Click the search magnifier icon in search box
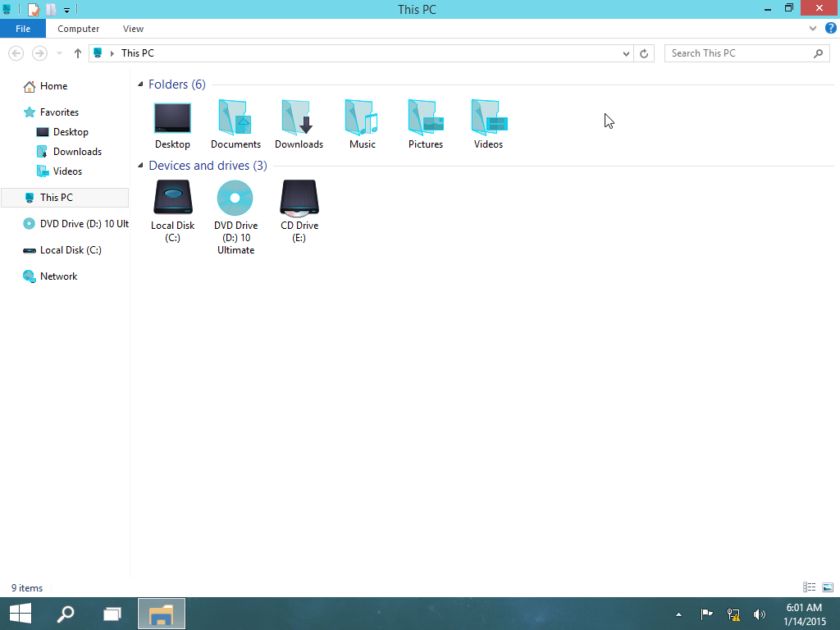 [x=818, y=53]
